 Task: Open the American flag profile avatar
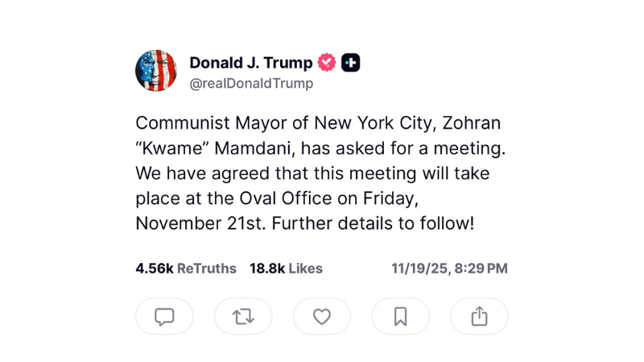point(155,71)
